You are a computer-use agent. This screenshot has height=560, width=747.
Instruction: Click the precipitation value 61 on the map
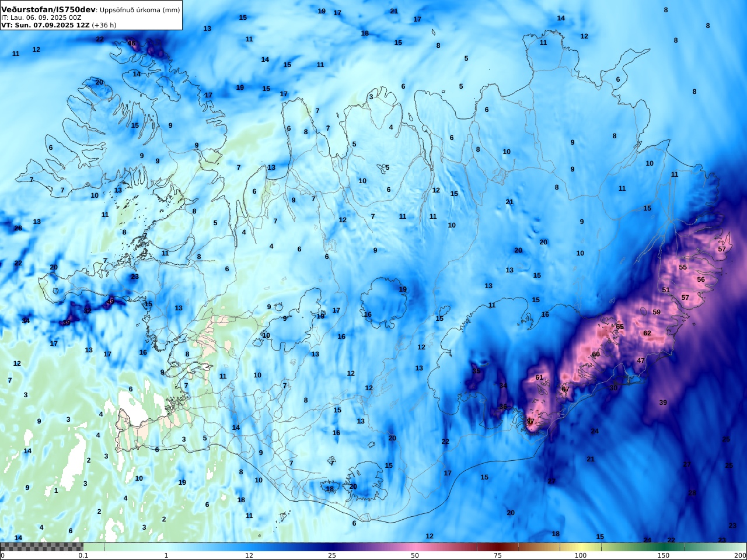tap(539, 377)
